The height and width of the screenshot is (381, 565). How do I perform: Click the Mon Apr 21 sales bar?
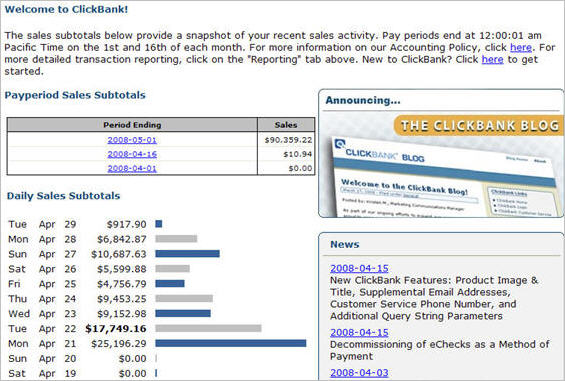click(231, 343)
